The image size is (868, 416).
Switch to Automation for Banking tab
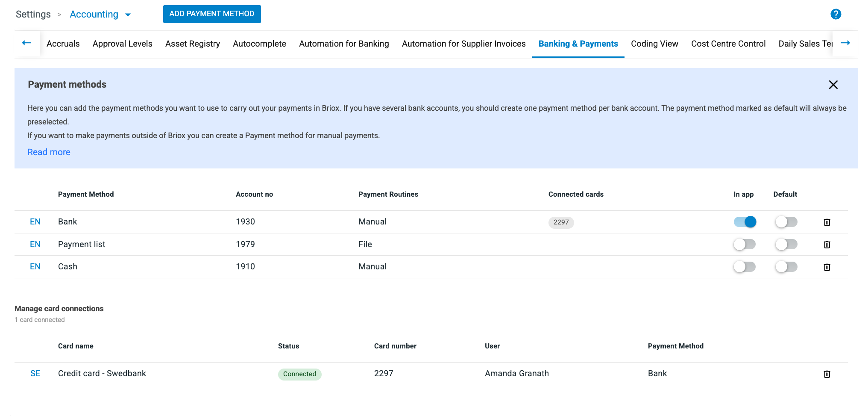(343, 44)
